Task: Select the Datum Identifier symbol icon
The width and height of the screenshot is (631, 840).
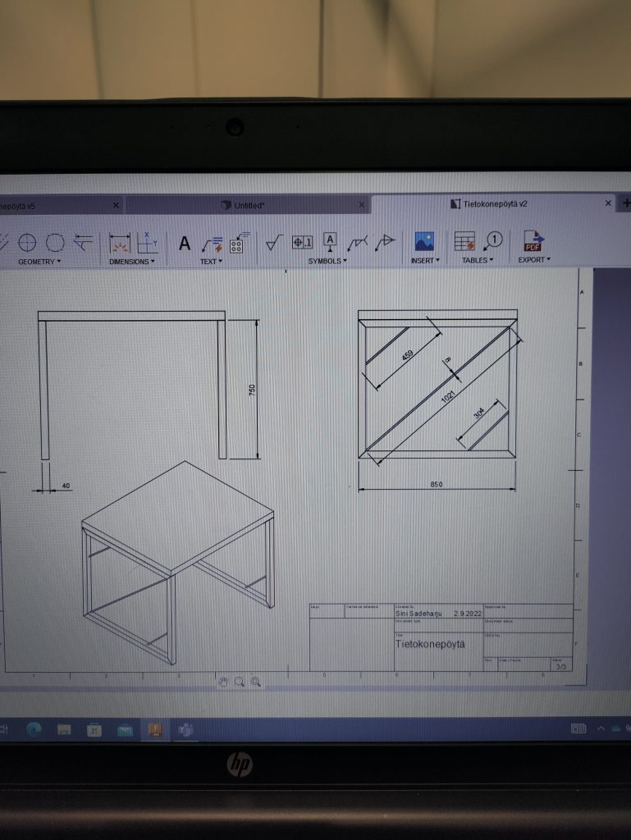Action: pyautogui.click(x=330, y=242)
